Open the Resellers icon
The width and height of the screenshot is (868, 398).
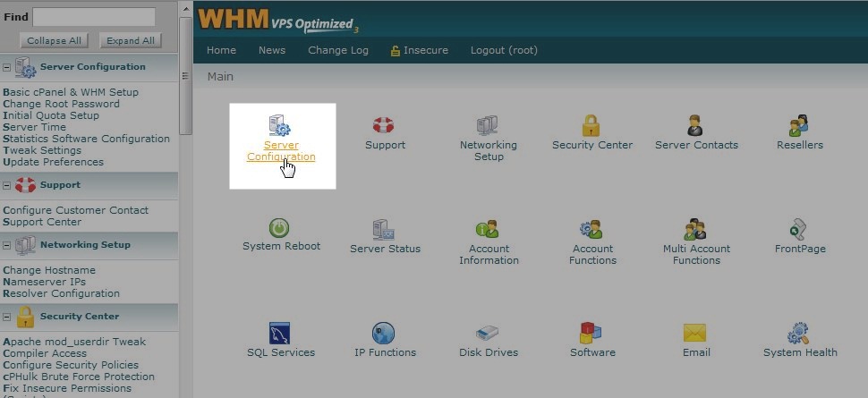tap(799, 125)
